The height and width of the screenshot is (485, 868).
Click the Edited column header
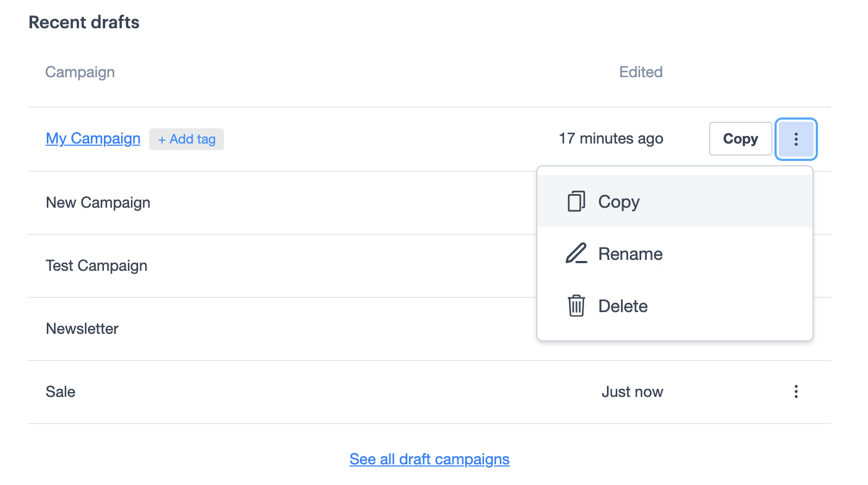pyautogui.click(x=641, y=72)
